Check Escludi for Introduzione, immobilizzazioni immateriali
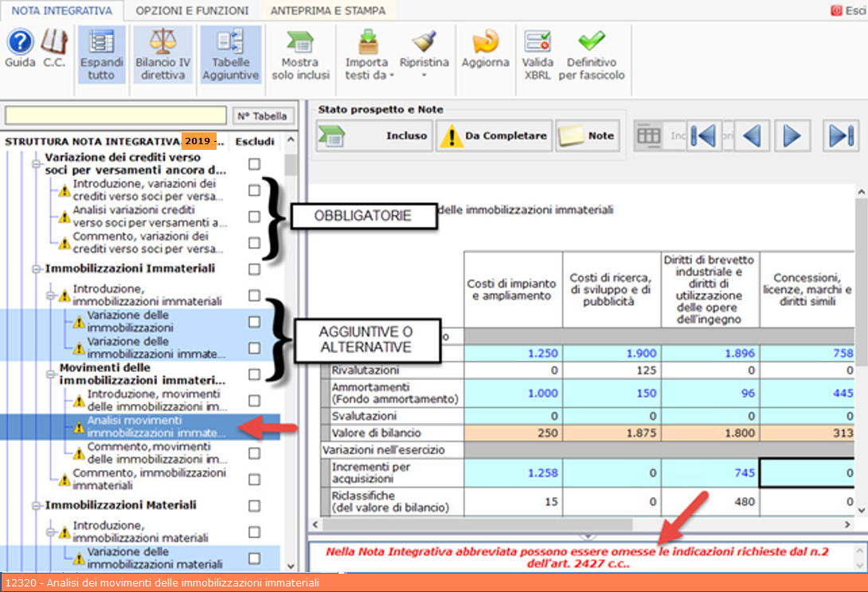Viewport: 868px width, 592px height. point(254,295)
